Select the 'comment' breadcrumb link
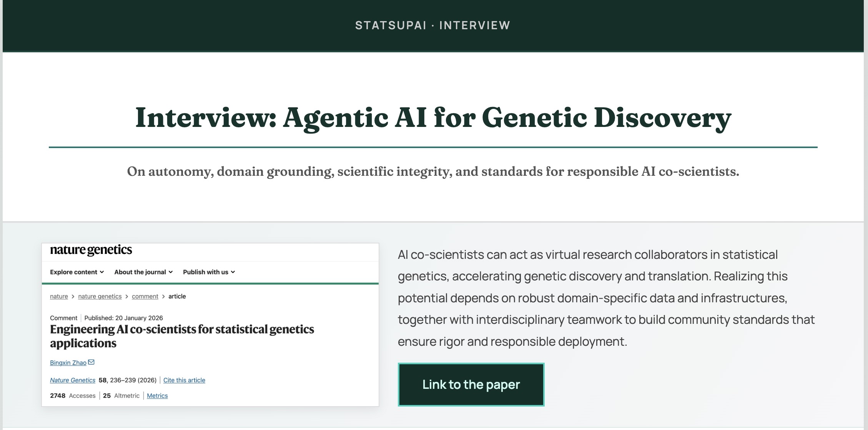Image resolution: width=868 pixels, height=430 pixels. point(145,296)
